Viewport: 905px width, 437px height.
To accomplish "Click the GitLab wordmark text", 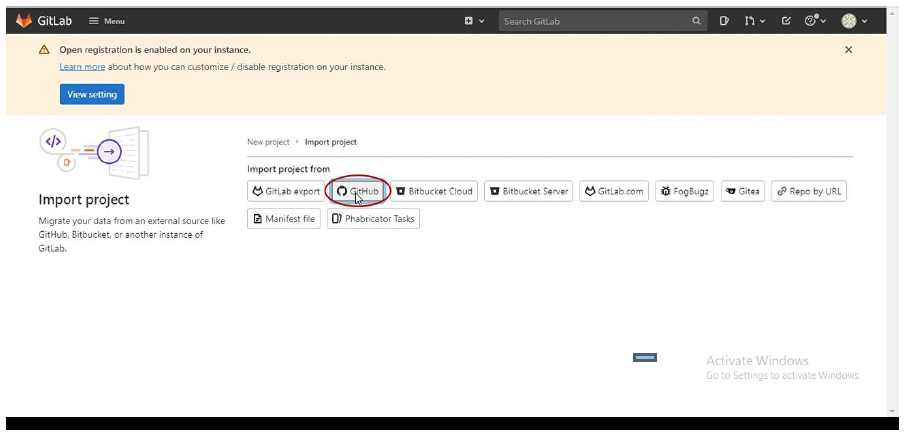I will [55, 21].
